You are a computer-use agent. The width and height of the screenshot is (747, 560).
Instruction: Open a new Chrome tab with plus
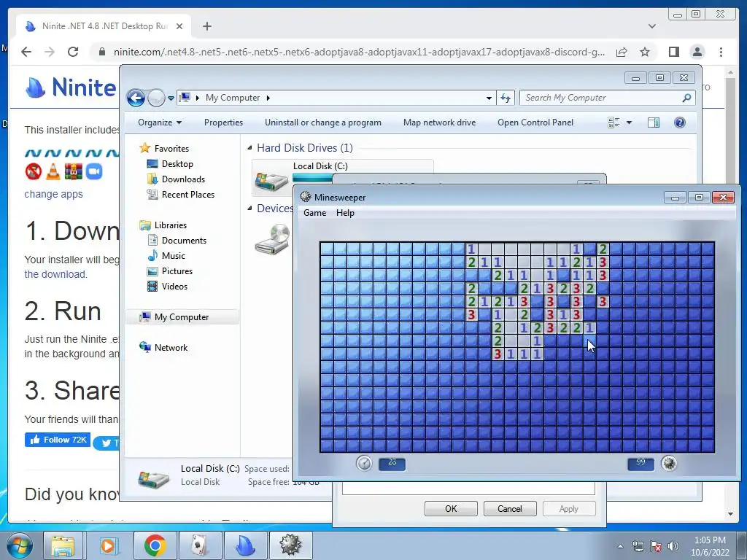[206, 26]
